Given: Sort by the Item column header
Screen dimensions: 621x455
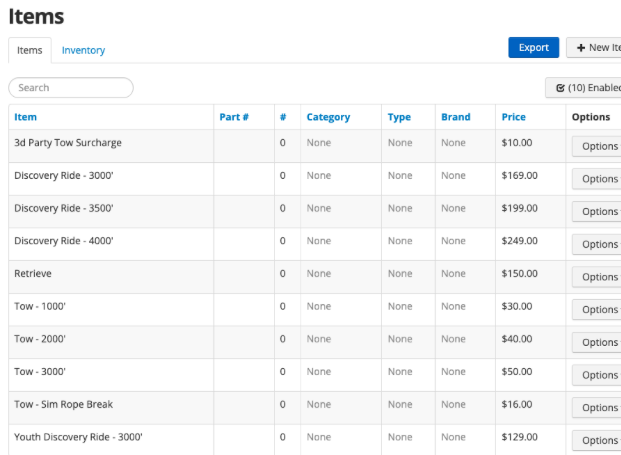Looking at the screenshot, I should click(x=25, y=117).
